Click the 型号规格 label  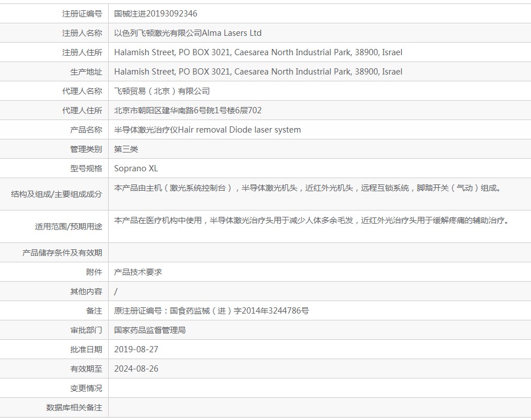click(86, 168)
